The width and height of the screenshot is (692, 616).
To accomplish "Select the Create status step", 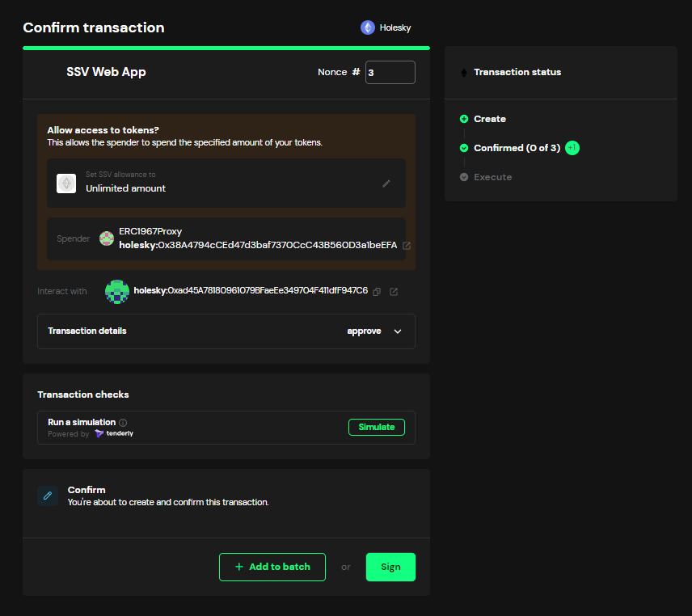I will 489,119.
